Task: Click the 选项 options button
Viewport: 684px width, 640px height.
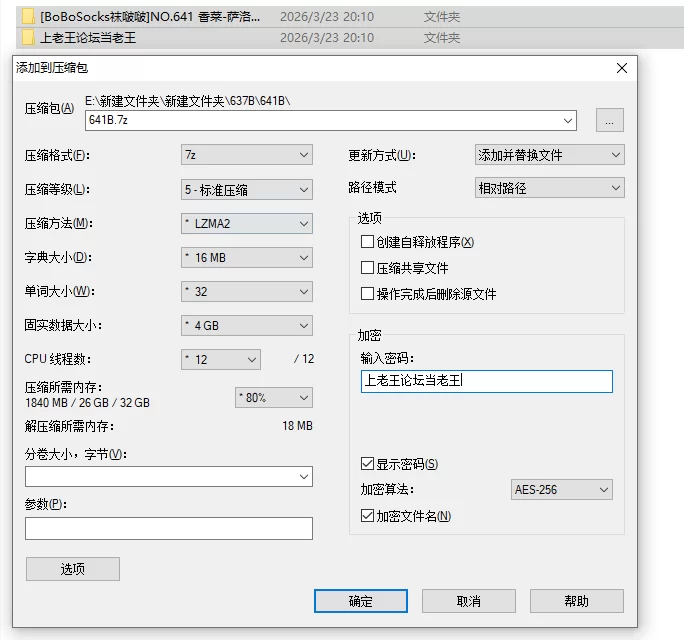Action: pyautogui.click(x=73, y=569)
